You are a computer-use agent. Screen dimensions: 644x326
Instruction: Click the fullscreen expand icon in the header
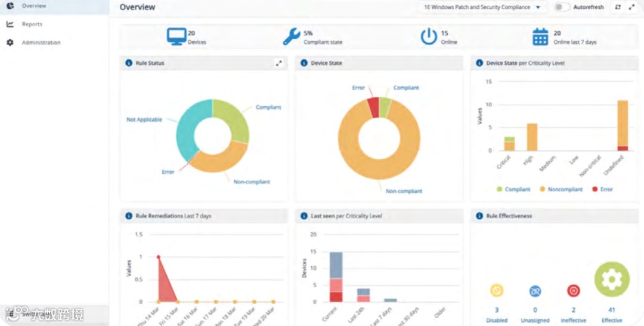coord(631,7)
